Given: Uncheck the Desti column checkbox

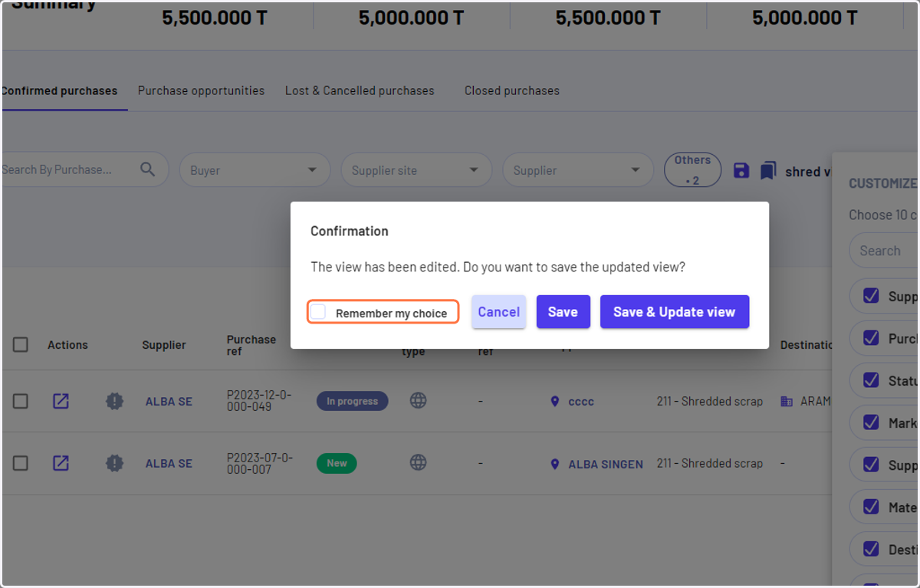Looking at the screenshot, I should coord(871,548).
